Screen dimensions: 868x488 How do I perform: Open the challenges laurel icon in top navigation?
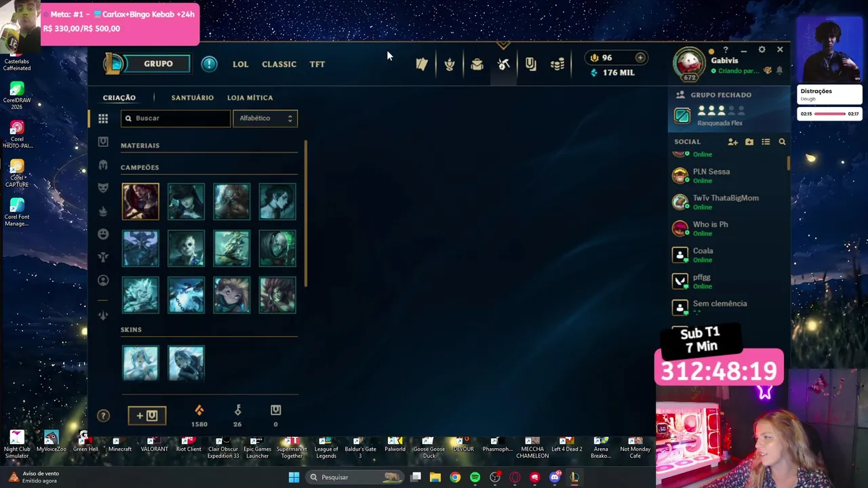coord(449,64)
